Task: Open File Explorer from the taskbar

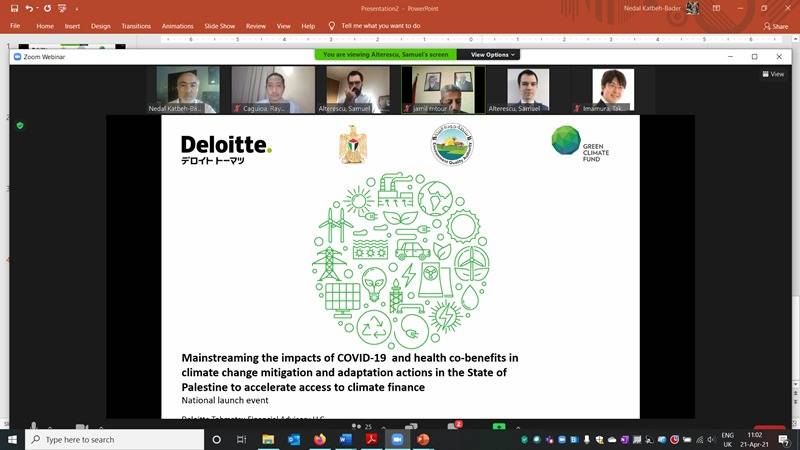Action: point(268,439)
